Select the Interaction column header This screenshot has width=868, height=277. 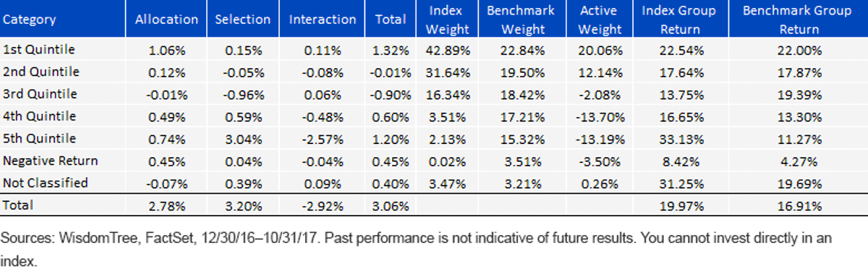323,20
